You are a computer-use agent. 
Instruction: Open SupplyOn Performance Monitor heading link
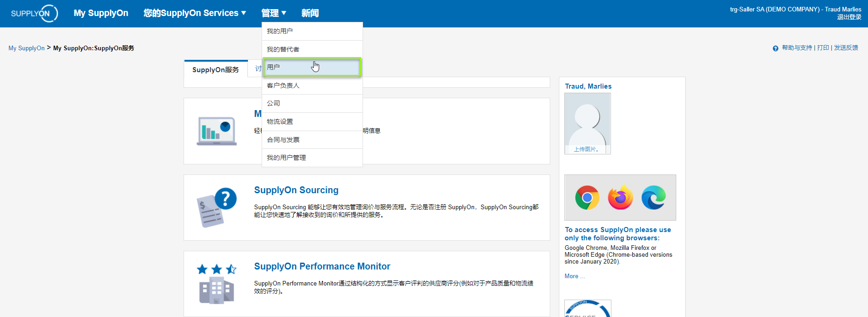click(x=322, y=266)
